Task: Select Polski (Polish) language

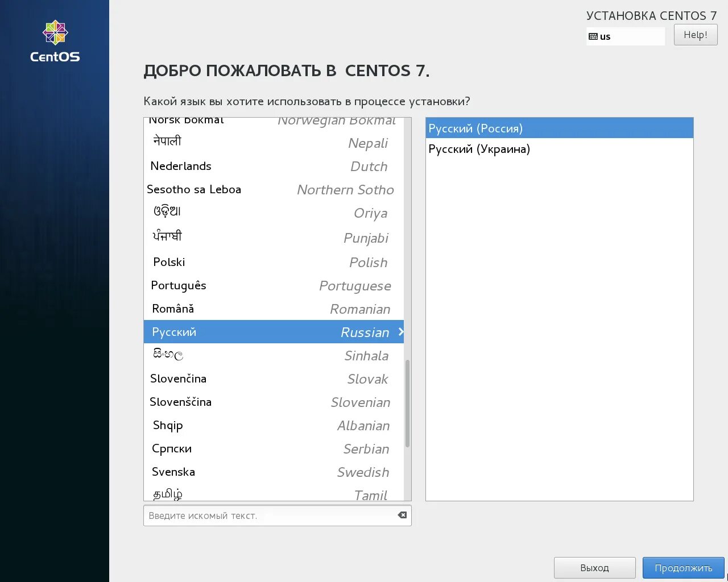Action: (274, 262)
